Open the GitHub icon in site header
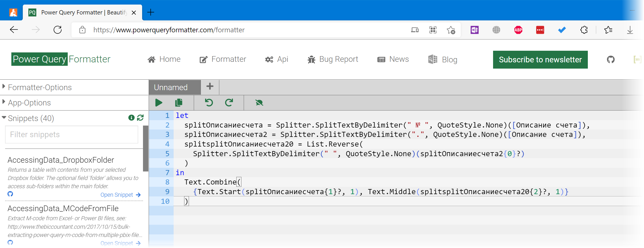Image resolution: width=644 pixels, height=248 pixels. click(x=611, y=60)
